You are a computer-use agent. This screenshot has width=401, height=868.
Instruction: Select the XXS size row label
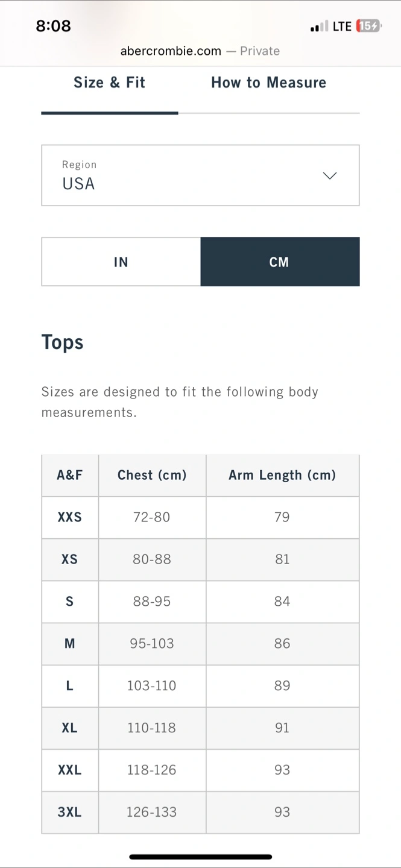point(70,517)
